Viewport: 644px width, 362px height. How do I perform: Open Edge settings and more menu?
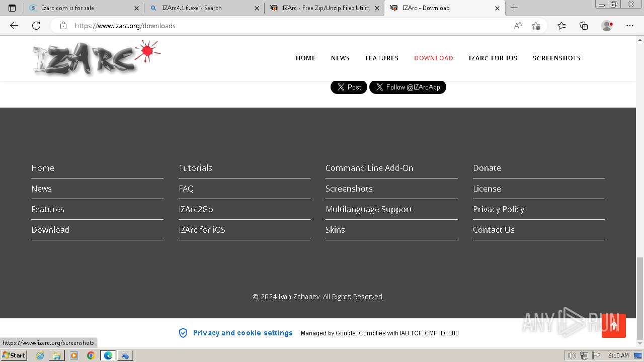click(x=630, y=26)
